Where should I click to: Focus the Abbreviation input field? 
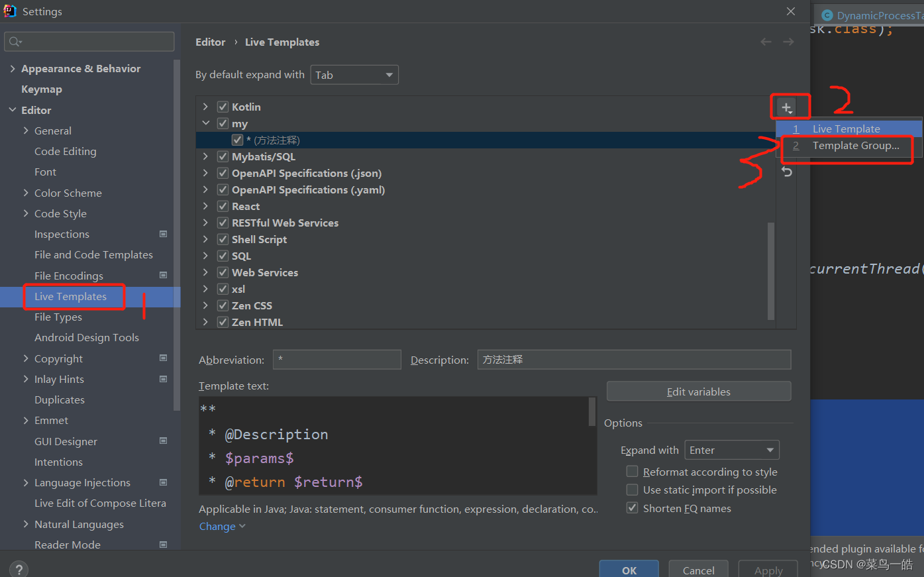click(x=337, y=360)
